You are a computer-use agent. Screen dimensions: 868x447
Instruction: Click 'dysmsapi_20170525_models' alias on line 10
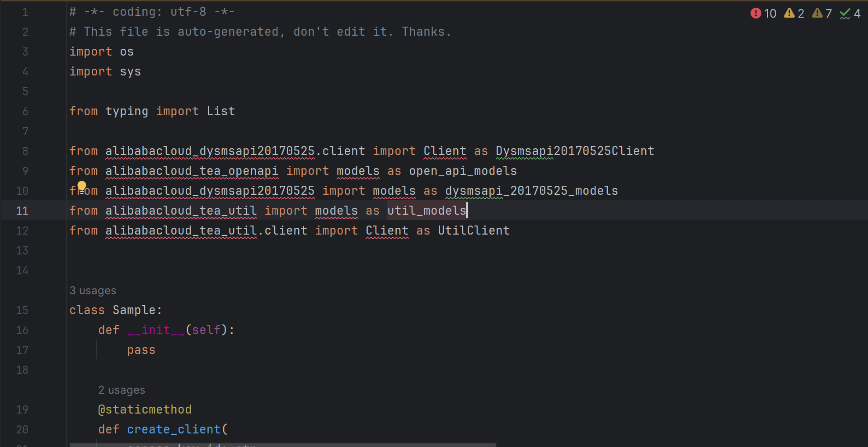pyautogui.click(x=531, y=191)
